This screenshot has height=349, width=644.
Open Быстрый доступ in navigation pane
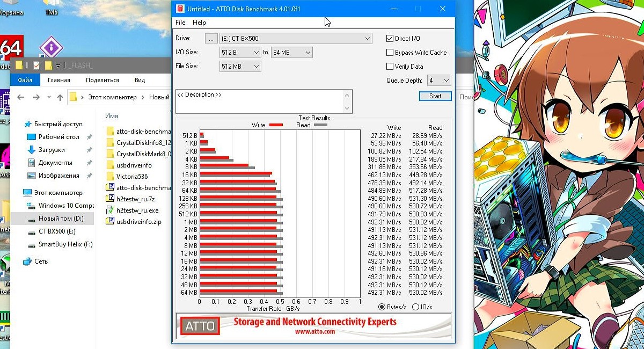tap(58, 124)
